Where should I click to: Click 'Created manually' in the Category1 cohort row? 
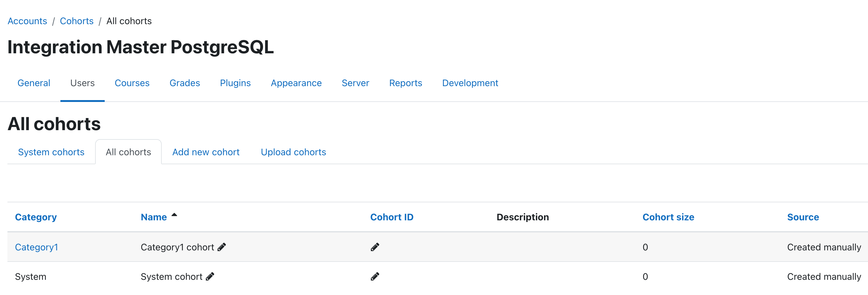coord(824,247)
